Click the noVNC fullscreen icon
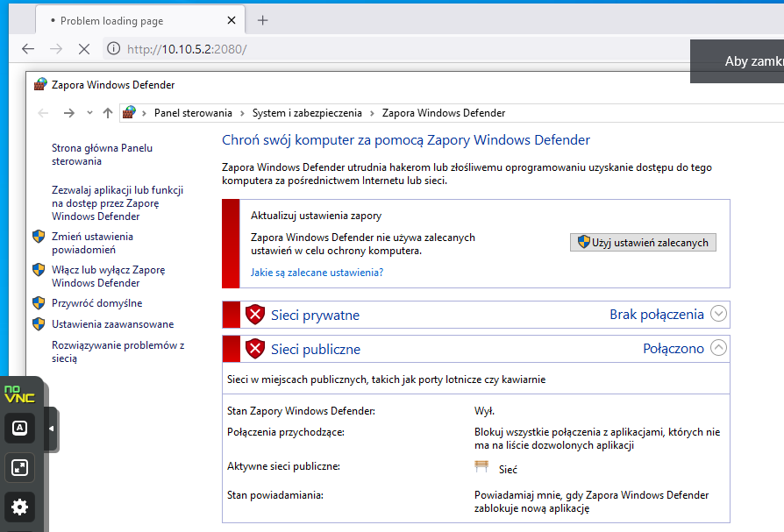This screenshot has height=532, width=784. pos(19,467)
